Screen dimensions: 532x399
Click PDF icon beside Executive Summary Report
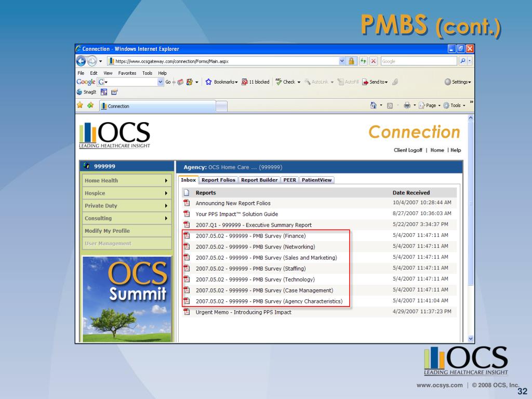[187, 224]
